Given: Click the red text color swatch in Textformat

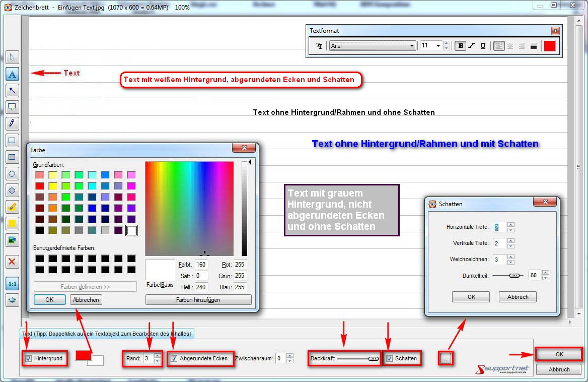Looking at the screenshot, I should point(549,46).
